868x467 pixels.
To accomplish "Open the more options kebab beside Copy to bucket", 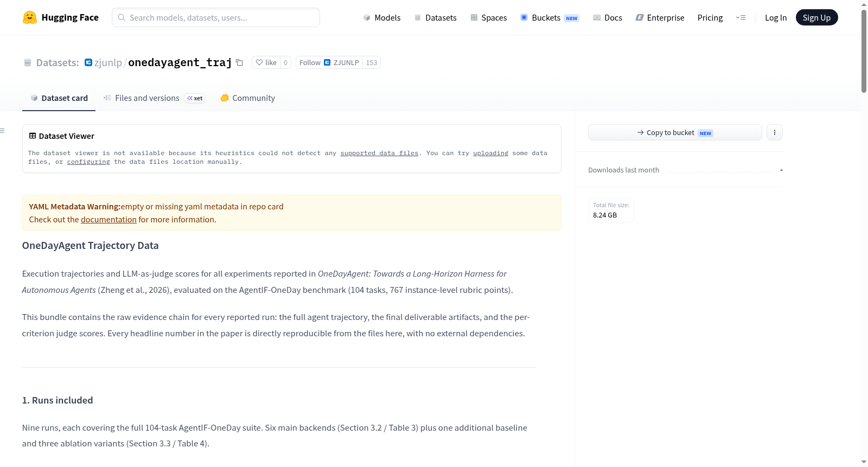I will [775, 132].
